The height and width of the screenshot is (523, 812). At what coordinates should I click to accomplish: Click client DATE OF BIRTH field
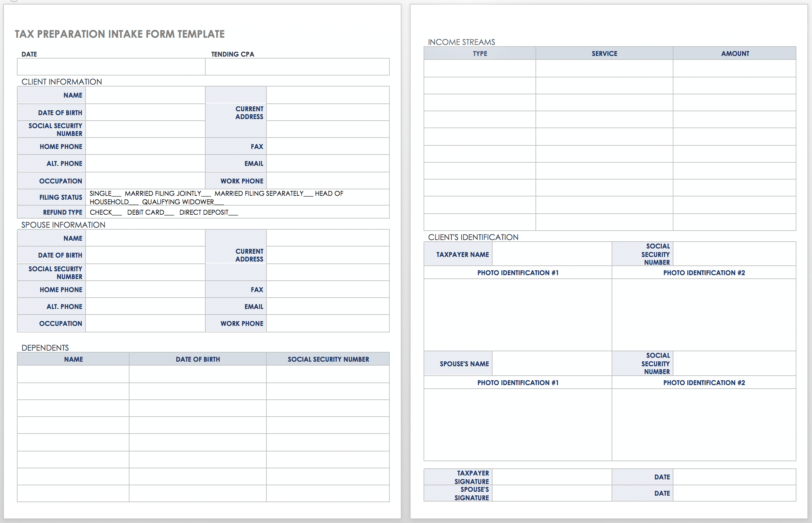(145, 113)
